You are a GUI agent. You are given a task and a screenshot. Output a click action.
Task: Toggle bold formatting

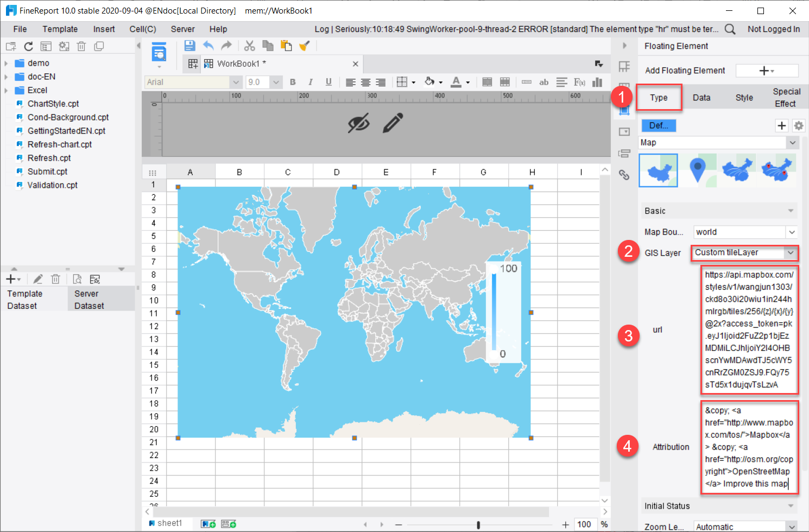coord(293,82)
